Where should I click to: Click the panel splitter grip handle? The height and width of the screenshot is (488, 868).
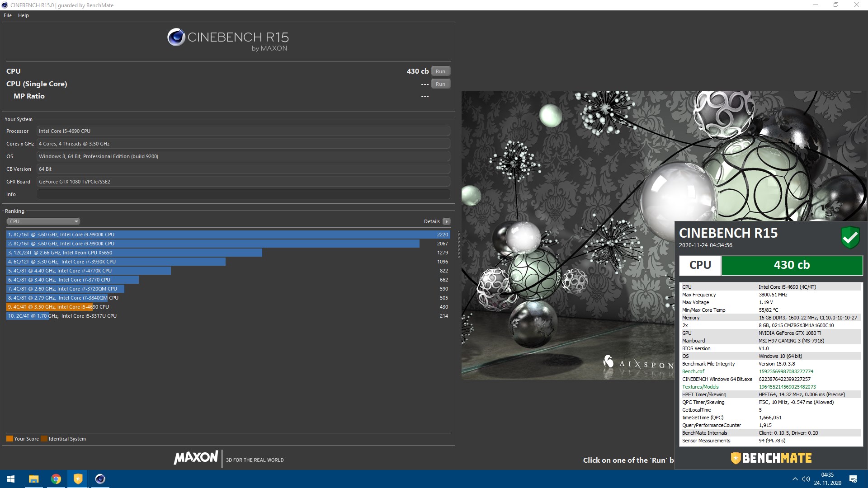tap(458, 244)
